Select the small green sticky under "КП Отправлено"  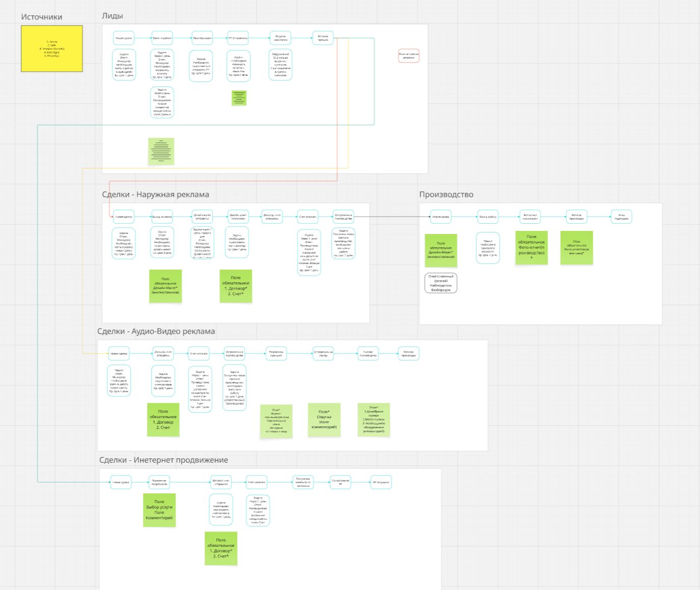tap(239, 98)
